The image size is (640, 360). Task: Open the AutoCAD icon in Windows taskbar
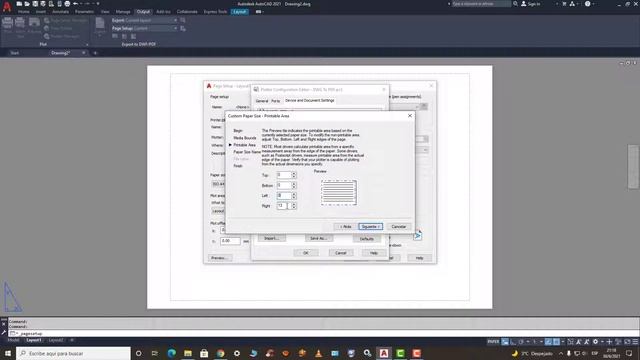click(x=384, y=353)
